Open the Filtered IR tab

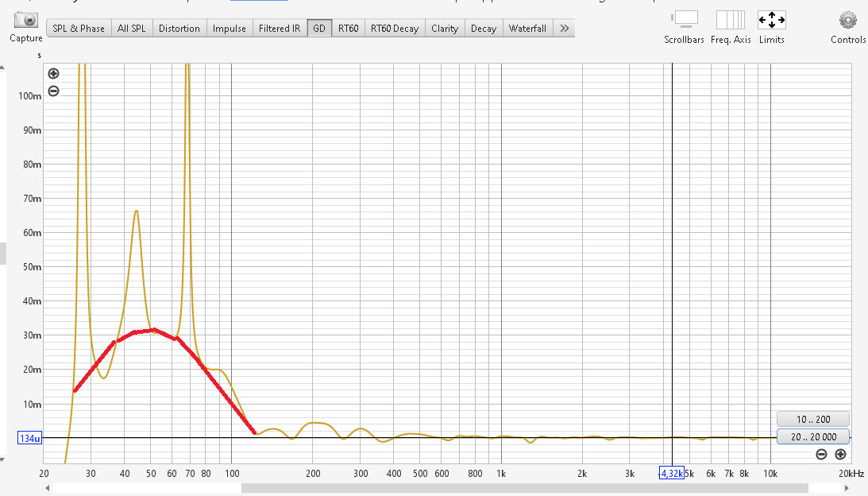click(280, 29)
